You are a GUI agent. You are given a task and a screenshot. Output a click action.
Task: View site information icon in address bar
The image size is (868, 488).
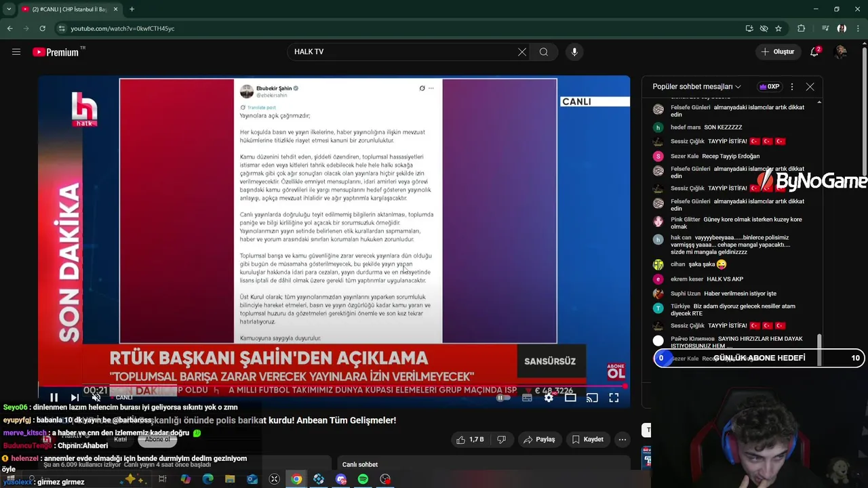(61, 28)
